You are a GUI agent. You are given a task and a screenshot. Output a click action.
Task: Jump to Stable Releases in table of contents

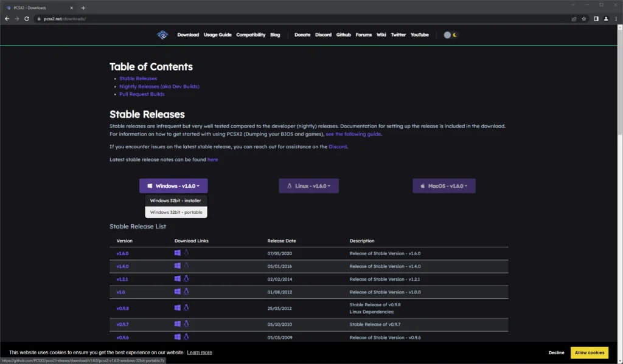coord(138,78)
